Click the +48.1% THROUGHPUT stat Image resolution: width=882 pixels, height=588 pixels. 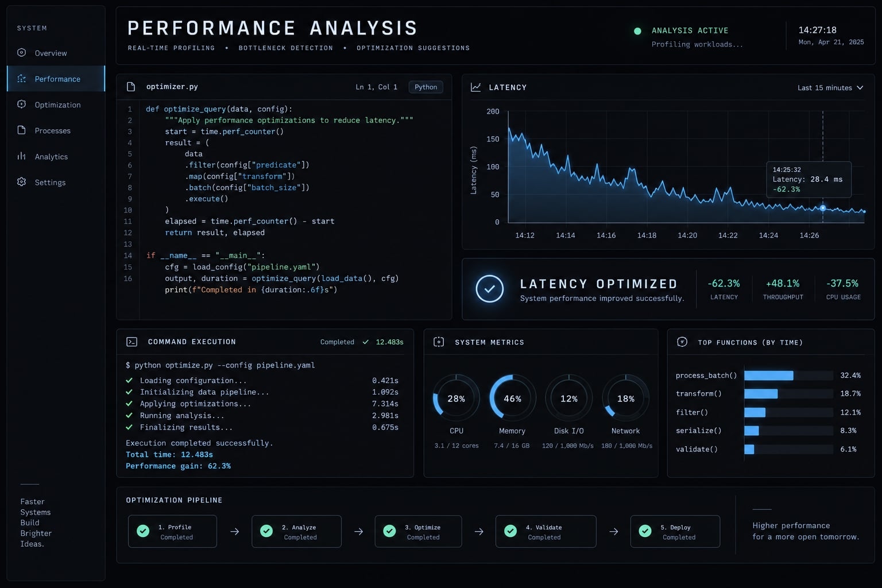click(x=783, y=289)
